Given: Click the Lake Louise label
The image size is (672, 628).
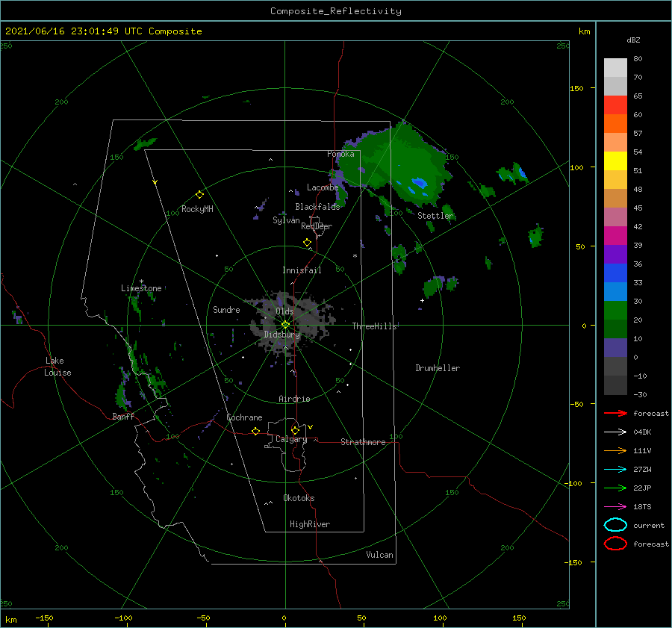Looking at the screenshot, I should tap(57, 367).
